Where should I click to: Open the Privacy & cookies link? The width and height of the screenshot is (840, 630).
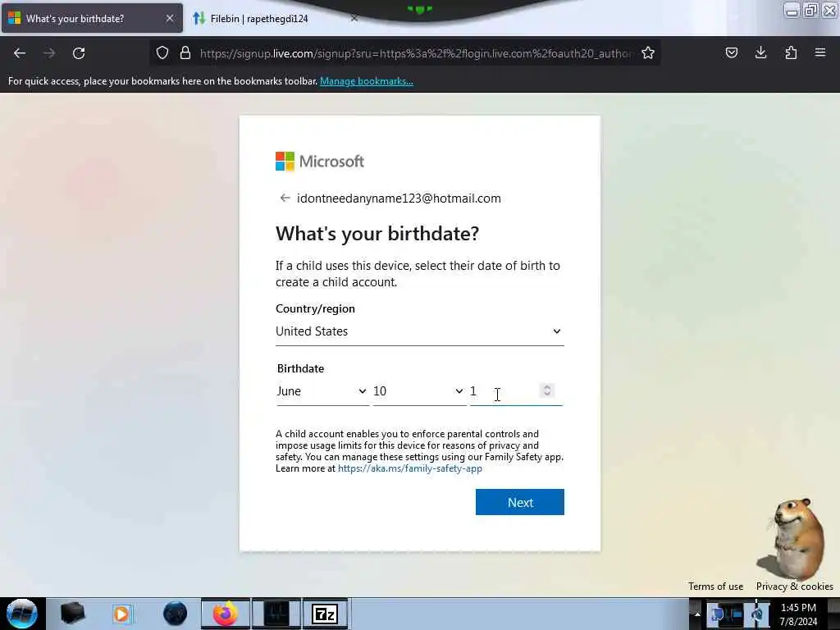point(794,586)
